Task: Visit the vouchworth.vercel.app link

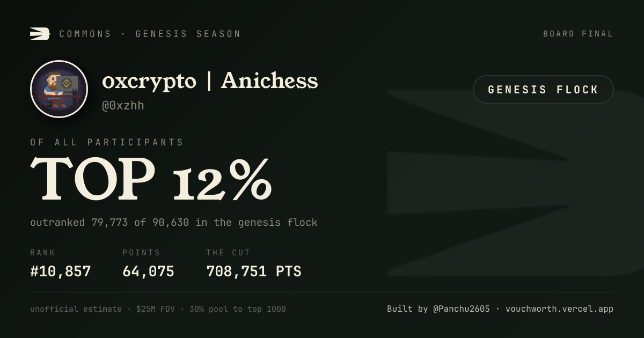Action: (559, 309)
